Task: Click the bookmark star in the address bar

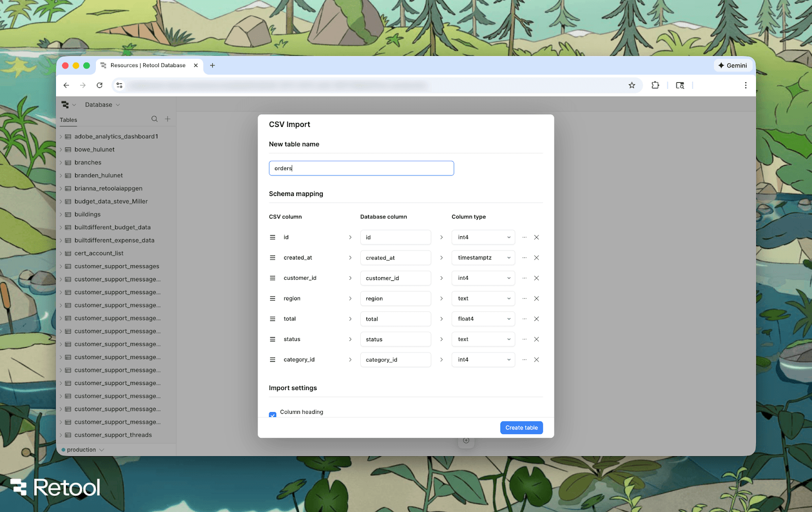Action: pyautogui.click(x=631, y=85)
